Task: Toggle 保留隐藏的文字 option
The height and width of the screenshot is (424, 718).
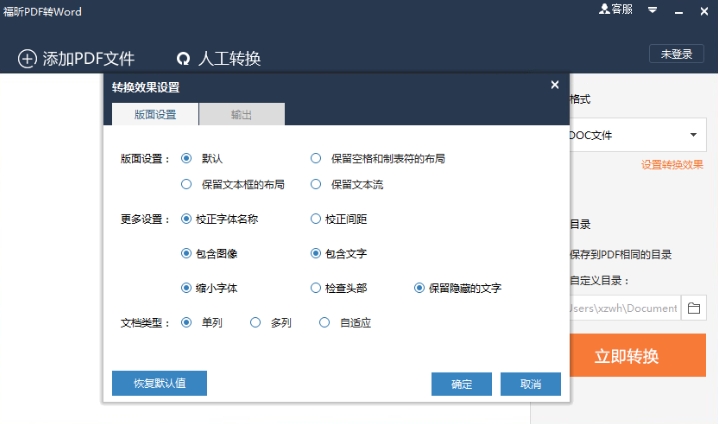Action: (x=419, y=288)
